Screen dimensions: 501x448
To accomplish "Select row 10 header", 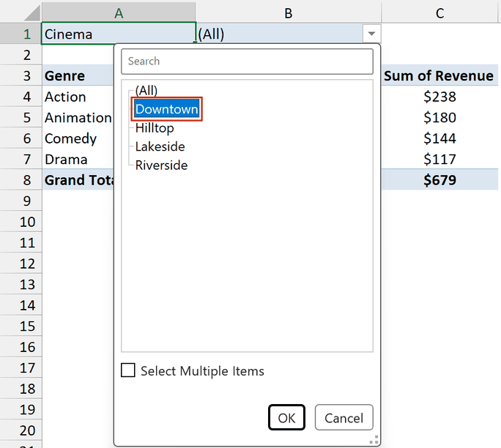I will [21, 222].
